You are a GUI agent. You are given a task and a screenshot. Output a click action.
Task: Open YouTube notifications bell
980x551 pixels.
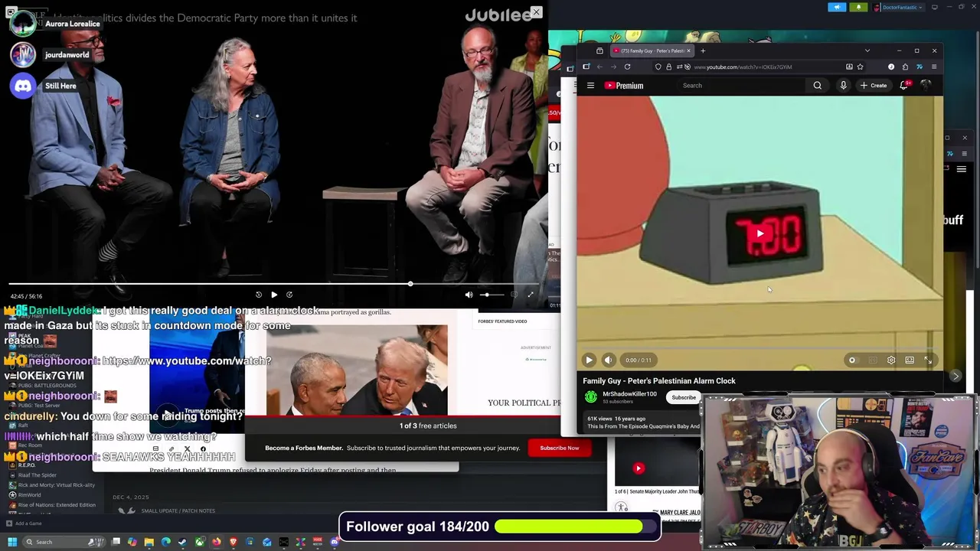pyautogui.click(x=904, y=86)
